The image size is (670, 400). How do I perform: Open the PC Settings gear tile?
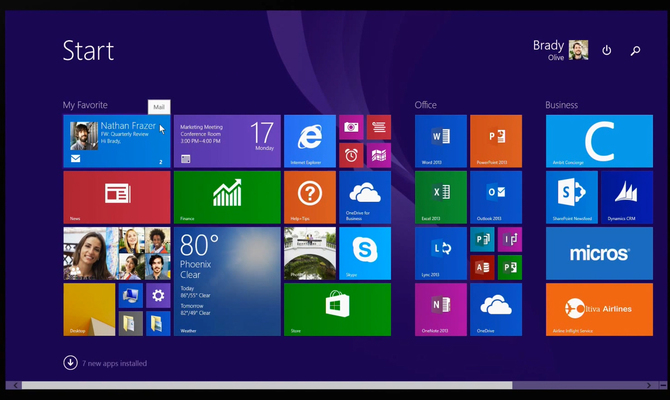click(157, 296)
